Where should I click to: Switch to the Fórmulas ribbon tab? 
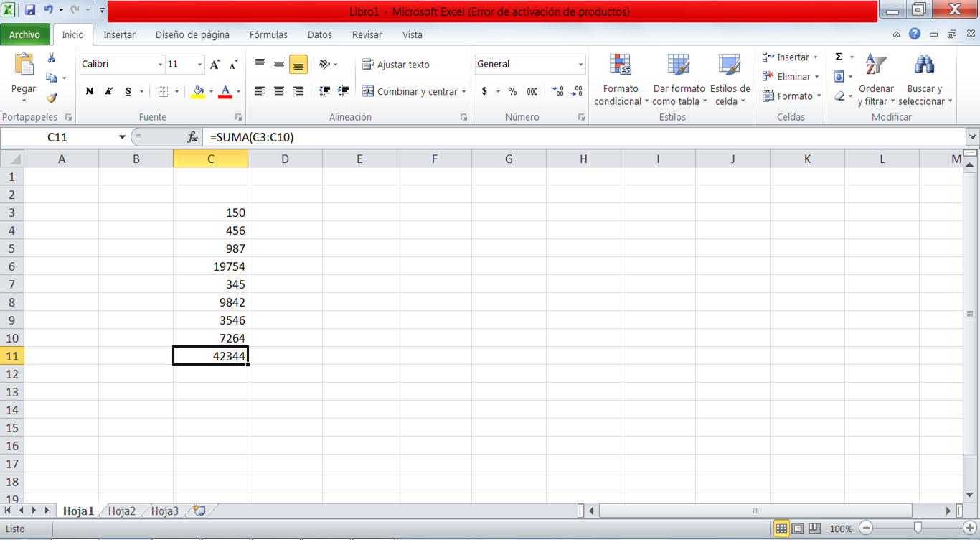coord(268,34)
